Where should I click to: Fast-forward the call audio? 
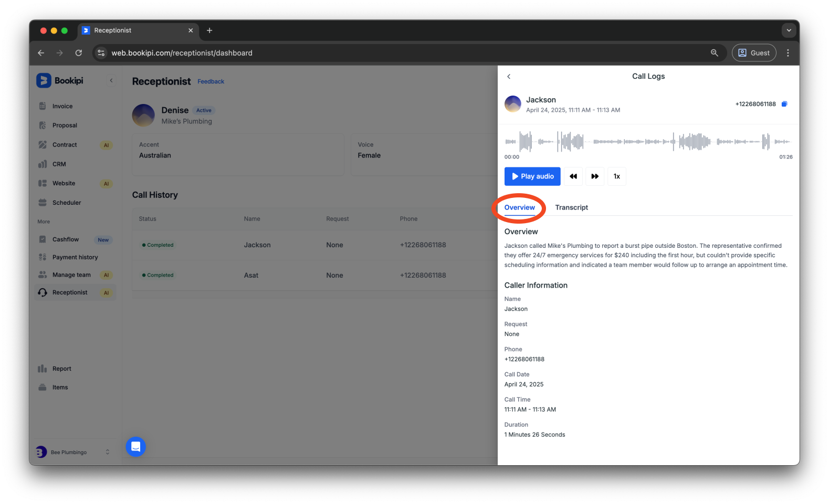(595, 176)
